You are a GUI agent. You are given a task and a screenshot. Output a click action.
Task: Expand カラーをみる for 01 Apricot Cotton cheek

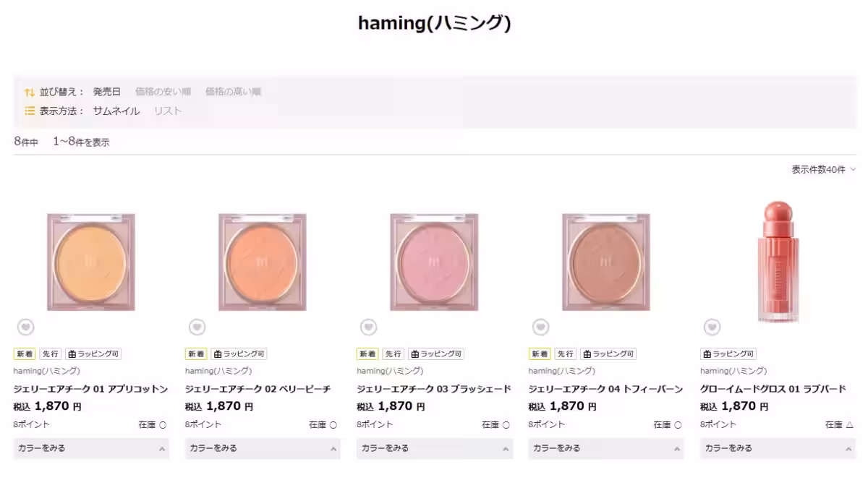tap(91, 448)
